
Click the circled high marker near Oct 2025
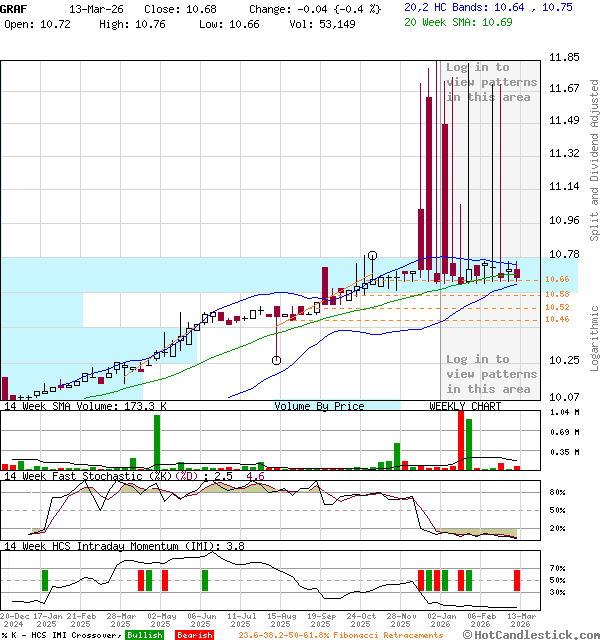point(372,256)
